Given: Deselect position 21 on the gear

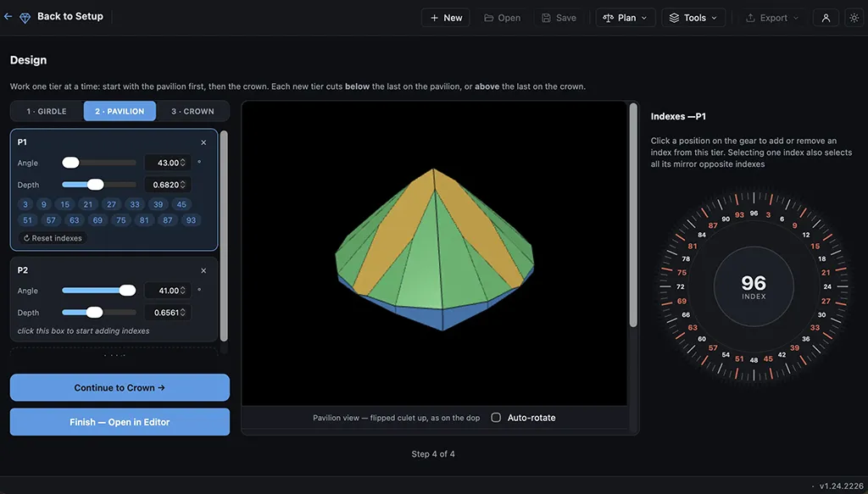Looking at the screenshot, I should click(x=826, y=272).
